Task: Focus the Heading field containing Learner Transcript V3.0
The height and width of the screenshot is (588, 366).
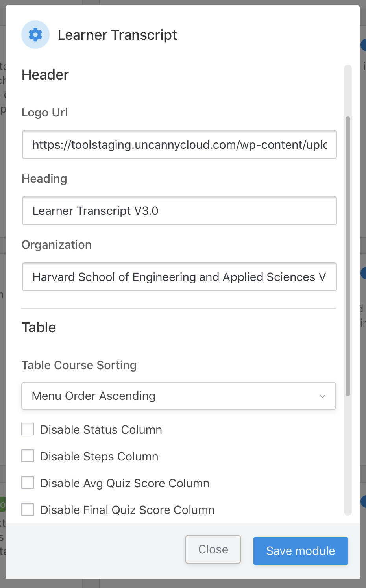Action: coord(179,211)
